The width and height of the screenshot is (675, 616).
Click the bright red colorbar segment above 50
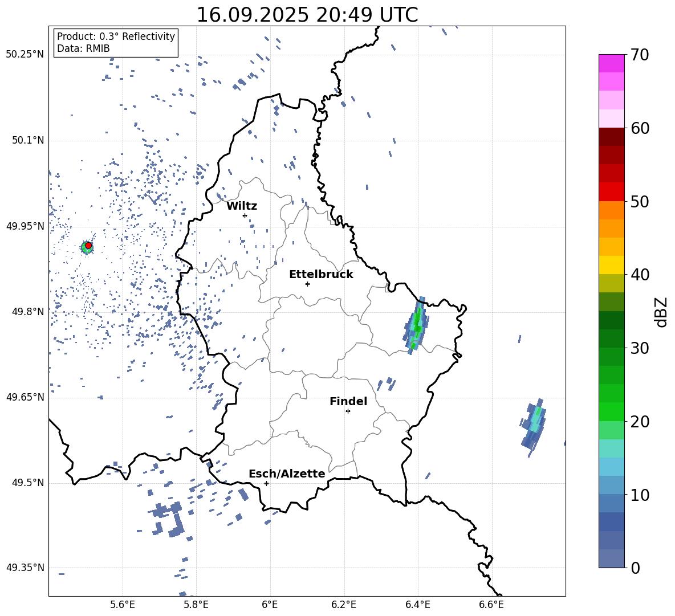click(x=611, y=192)
